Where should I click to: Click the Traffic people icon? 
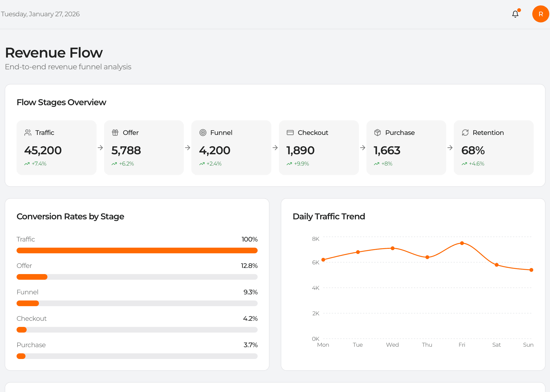click(28, 133)
